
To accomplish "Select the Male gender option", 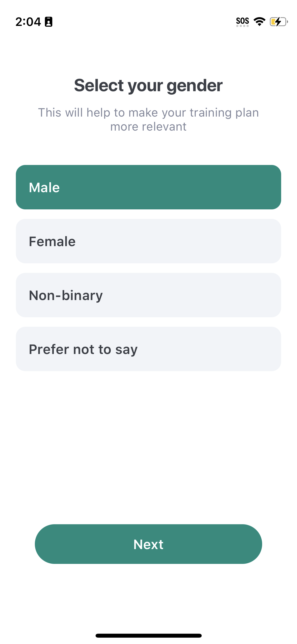I will pyautogui.click(x=148, y=187).
